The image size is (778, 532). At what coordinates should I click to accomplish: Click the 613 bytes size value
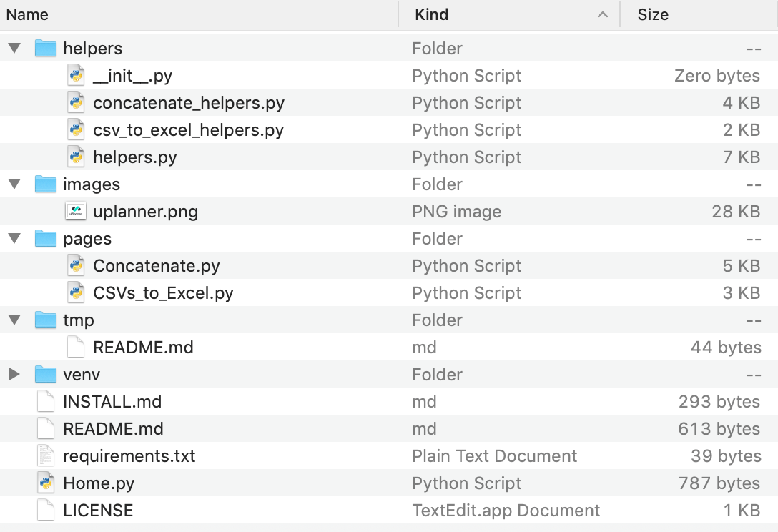tap(719, 429)
